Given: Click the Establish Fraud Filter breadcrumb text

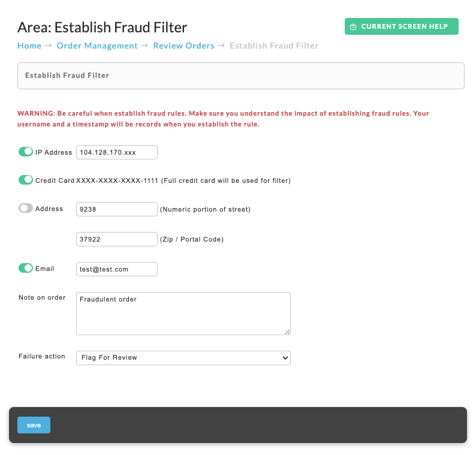Looking at the screenshot, I should tap(274, 46).
